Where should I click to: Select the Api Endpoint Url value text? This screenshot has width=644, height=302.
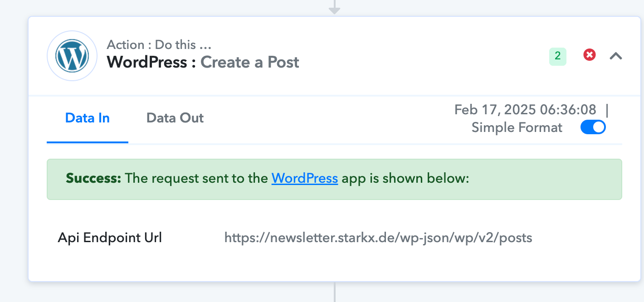point(378,238)
